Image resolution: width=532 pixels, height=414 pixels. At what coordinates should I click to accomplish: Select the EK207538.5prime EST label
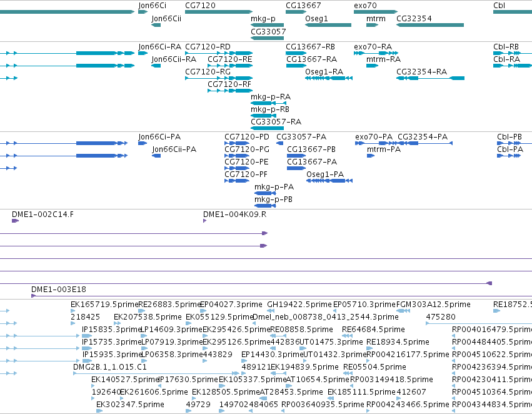pos(148,317)
